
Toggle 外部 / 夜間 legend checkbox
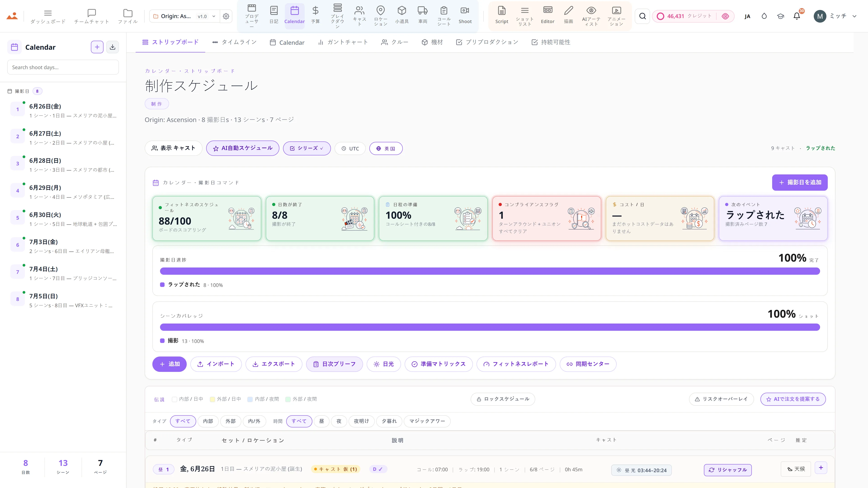[288, 399]
